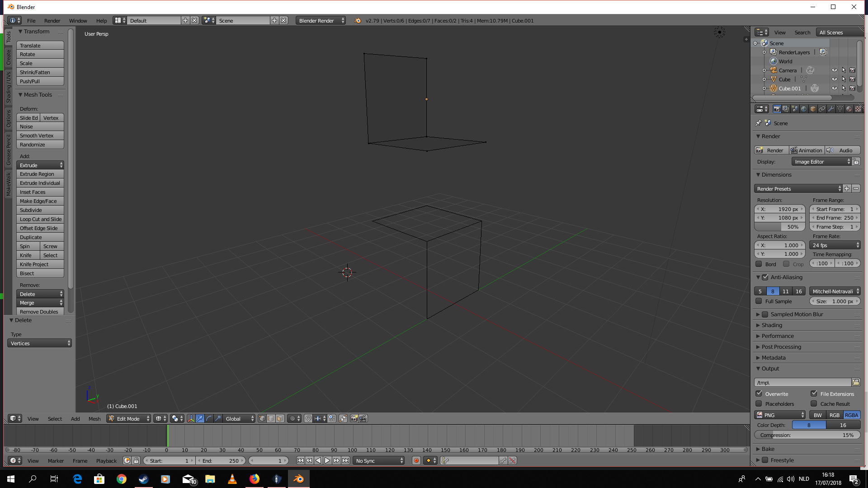Open the Blender Render engine dropdown

pyautogui.click(x=321, y=20)
